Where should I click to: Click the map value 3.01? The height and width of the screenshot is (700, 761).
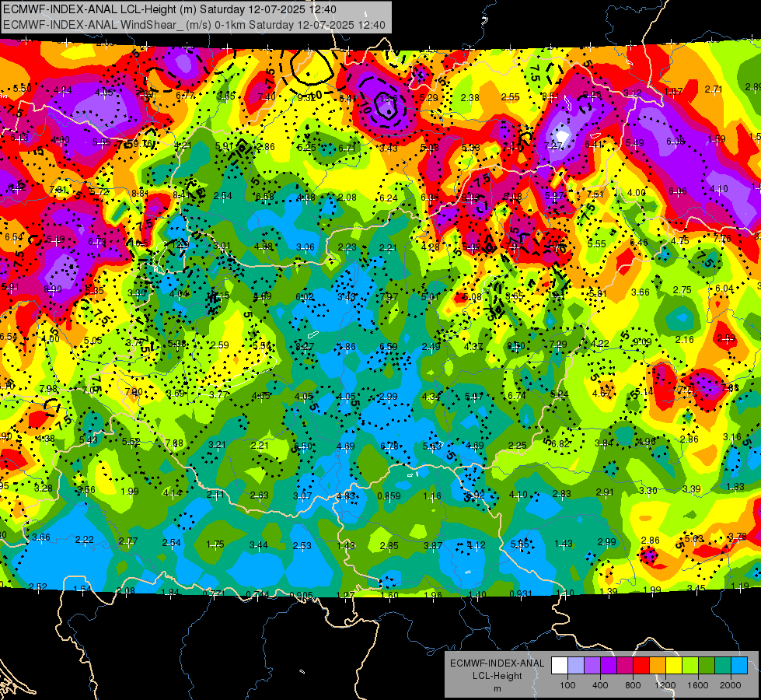click(x=222, y=246)
